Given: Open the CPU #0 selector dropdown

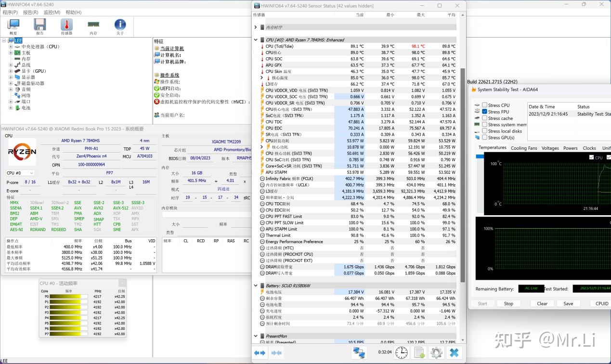Looking at the screenshot, I should tap(20, 173).
